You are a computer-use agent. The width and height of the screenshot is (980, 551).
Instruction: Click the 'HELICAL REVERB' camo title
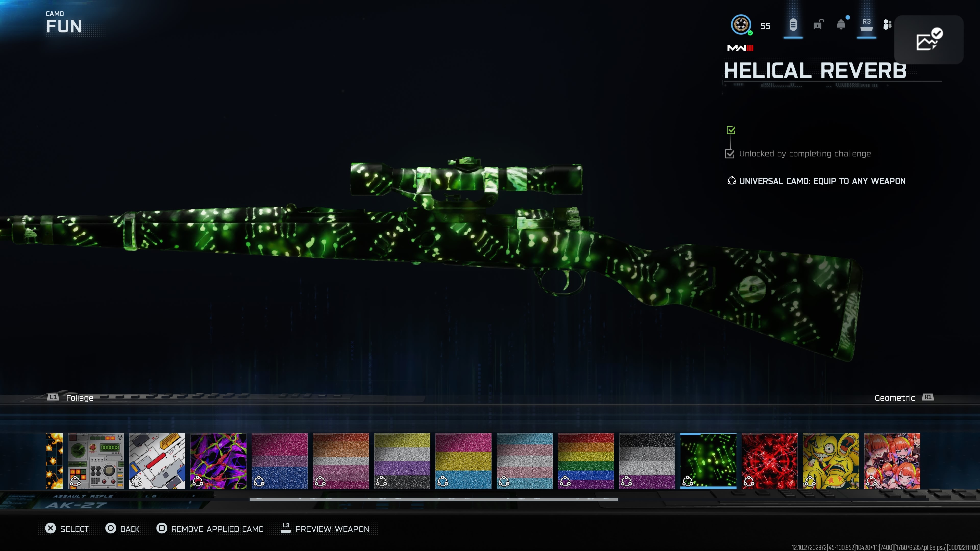(x=815, y=71)
